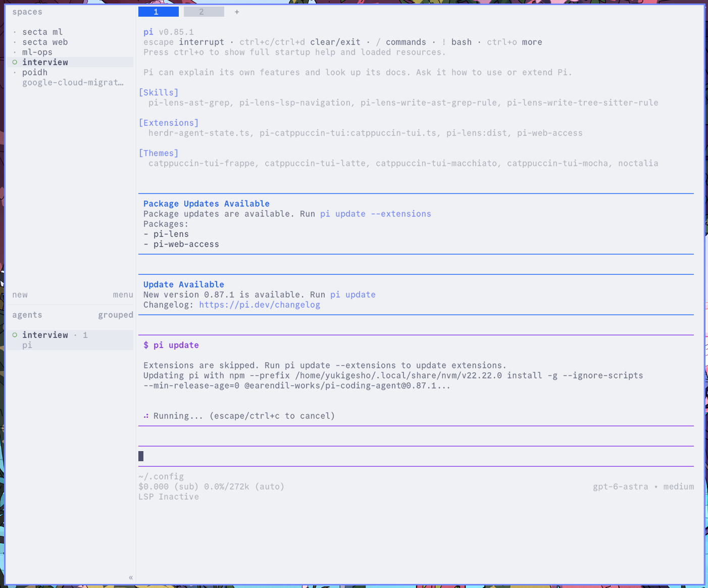Open the pi.dev changelog link
Image resolution: width=708 pixels, height=588 pixels.
(x=260, y=305)
